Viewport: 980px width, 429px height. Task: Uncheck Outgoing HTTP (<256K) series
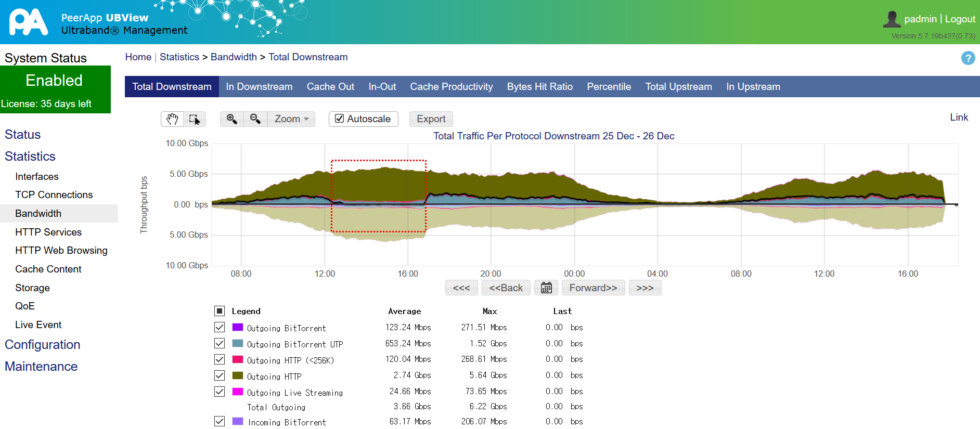click(220, 359)
